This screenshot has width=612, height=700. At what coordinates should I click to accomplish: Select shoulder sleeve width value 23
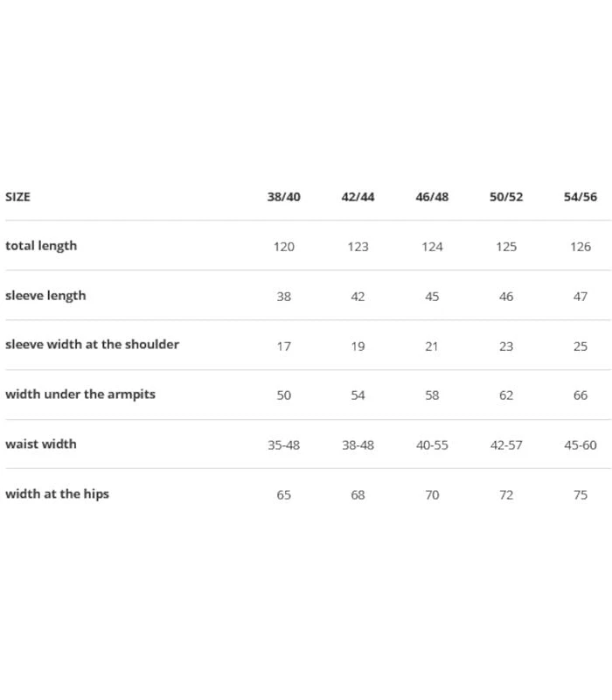(x=506, y=346)
